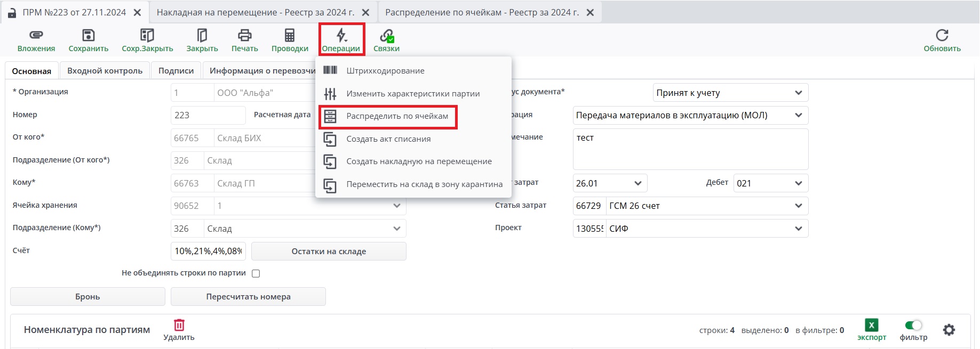Click the Сохранить floppy disk icon
This screenshot has width=980, height=349.
[88, 35]
